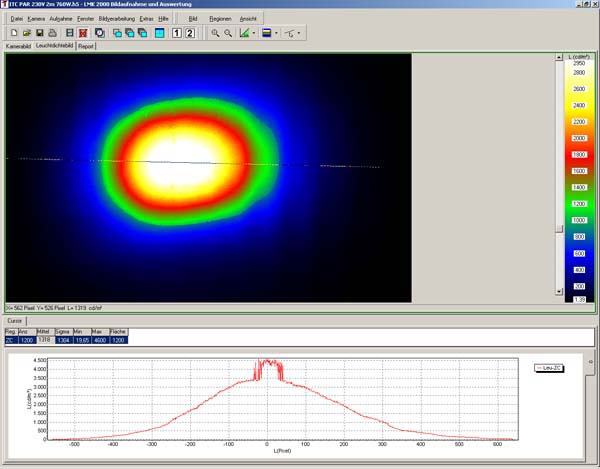Click the Mittel column header
The width and height of the screenshot is (600, 469).
43,331
